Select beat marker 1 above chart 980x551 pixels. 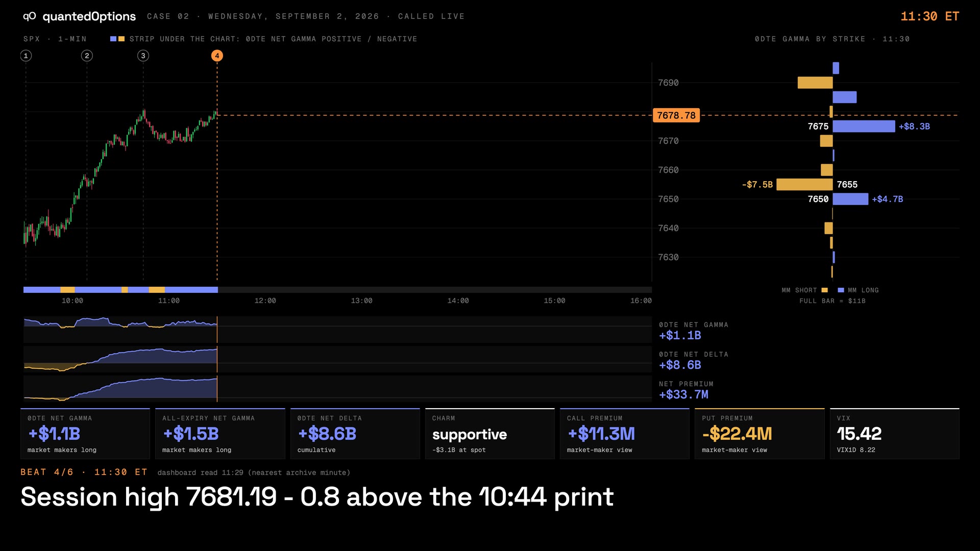(26, 56)
